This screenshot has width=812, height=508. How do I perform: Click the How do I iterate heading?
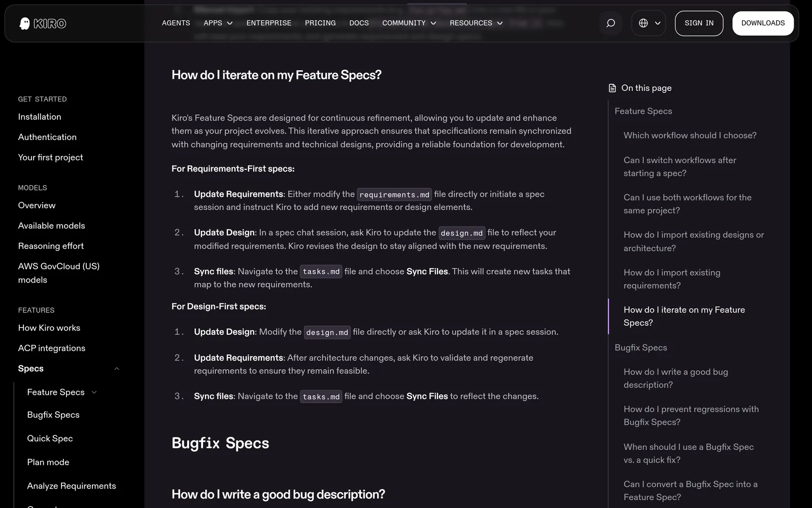(x=276, y=75)
